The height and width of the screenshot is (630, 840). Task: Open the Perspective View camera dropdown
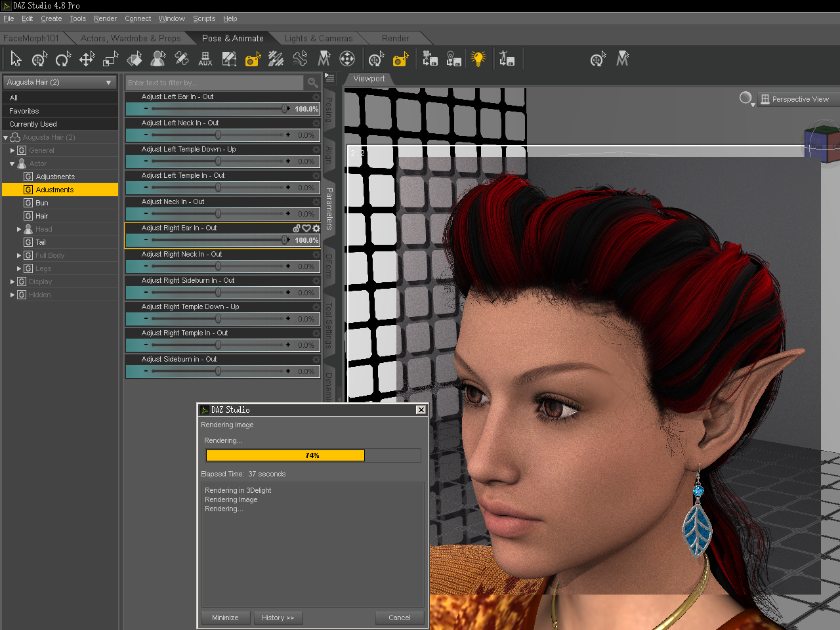coord(800,99)
